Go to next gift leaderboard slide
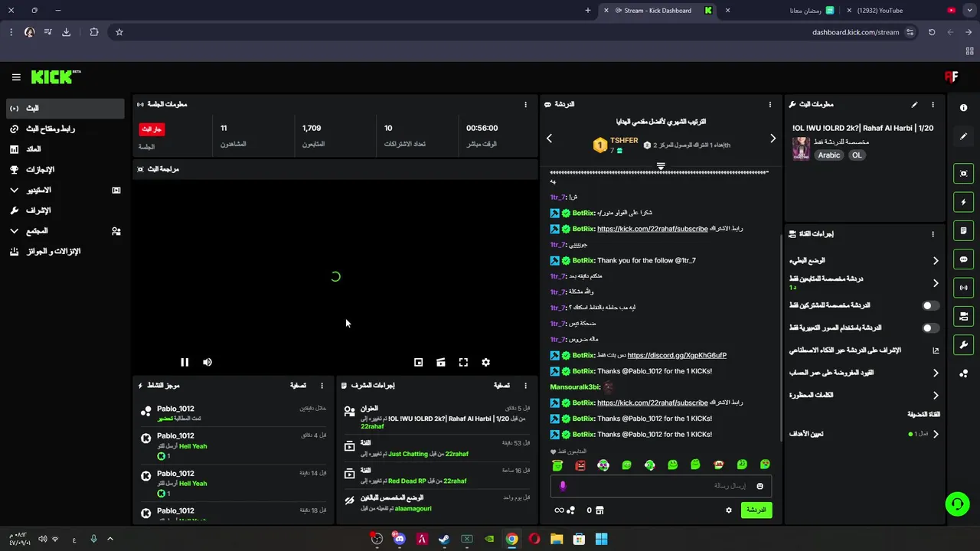This screenshot has width=980, height=551. pos(773,139)
